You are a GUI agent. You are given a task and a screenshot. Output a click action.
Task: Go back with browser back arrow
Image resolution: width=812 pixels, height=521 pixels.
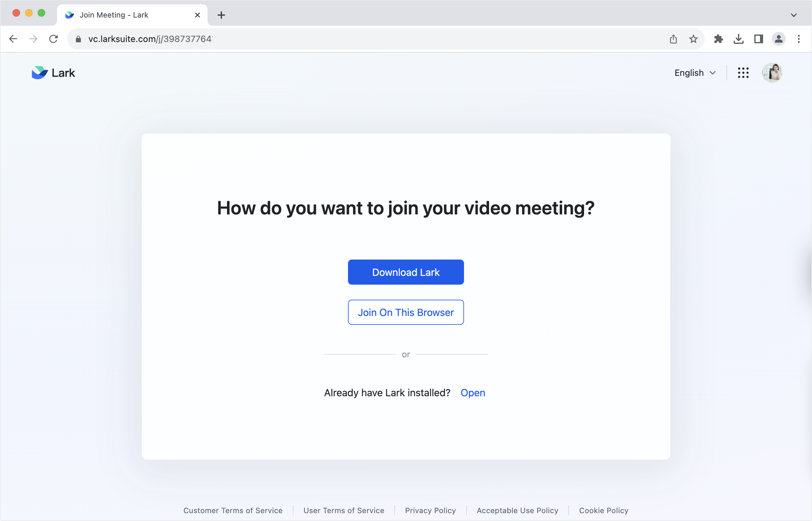[x=13, y=39]
